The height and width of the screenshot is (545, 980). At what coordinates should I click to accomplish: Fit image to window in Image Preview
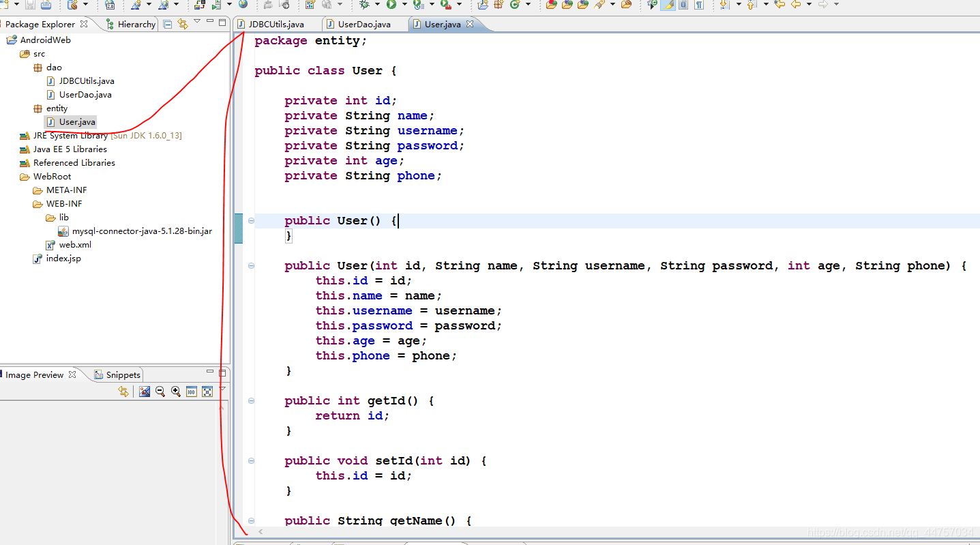(207, 391)
